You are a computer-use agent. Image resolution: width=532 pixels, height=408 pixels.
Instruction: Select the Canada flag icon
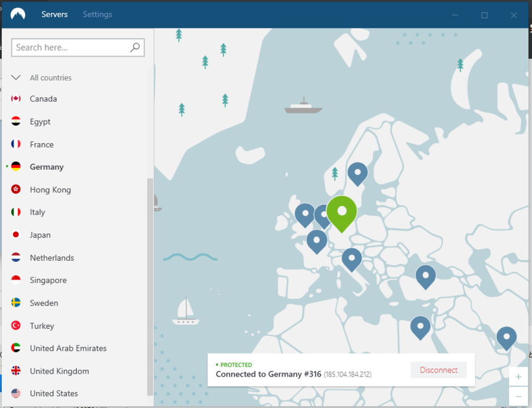coord(16,99)
